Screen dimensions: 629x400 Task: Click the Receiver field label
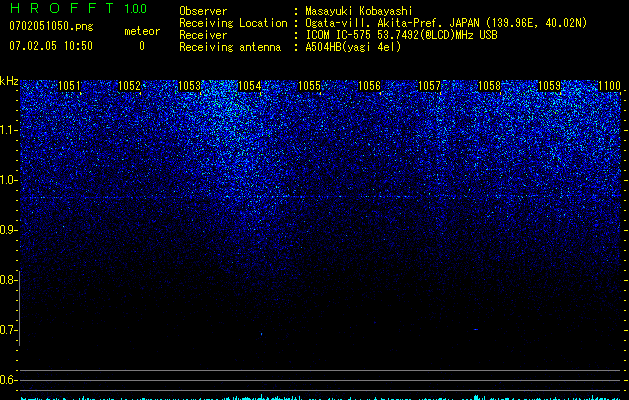pos(203,35)
